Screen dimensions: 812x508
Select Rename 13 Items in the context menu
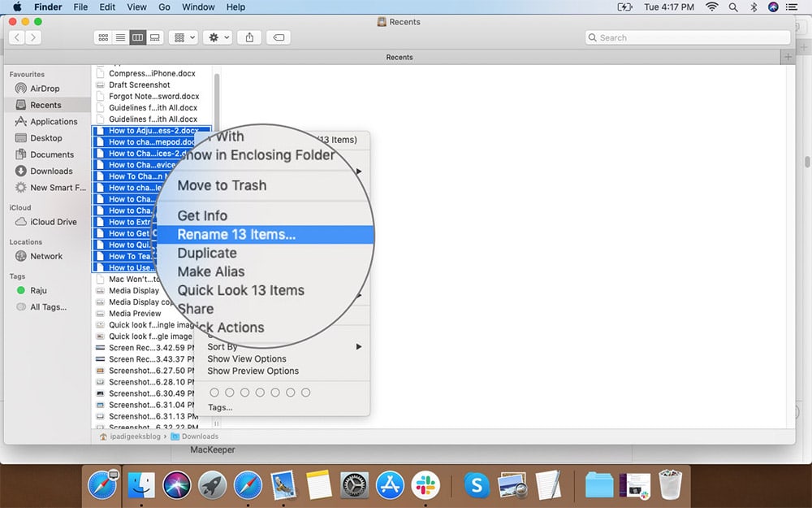pos(235,234)
